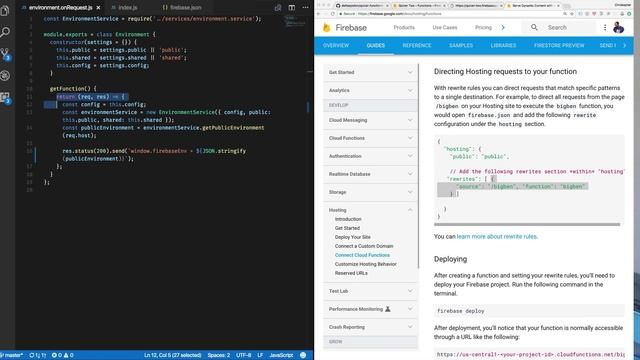Viewport: 640px width, 360px height.
Task: Click the feedback smiley icon
Action: pos(303,356)
